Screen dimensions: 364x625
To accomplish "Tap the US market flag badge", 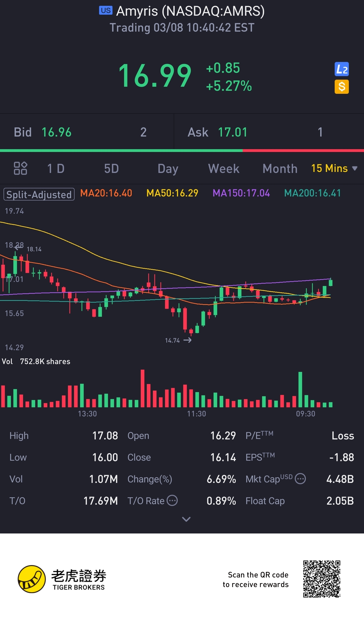I will coord(106,10).
